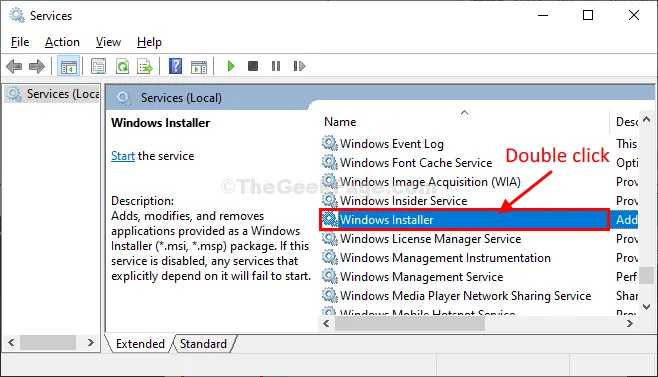Switch to the Standard tab
658x377 pixels.
[204, 344]
